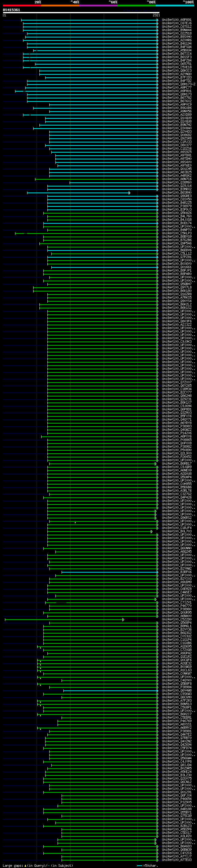The image size is (197, 868).
Task: Select hit label UniRef100_Q7ZX07
Action: [x=176, y=382]
